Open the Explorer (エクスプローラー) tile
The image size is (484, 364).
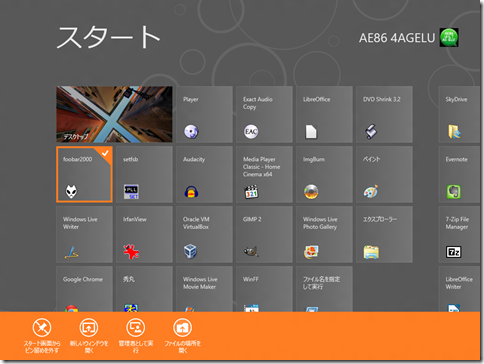click(384, 234)
